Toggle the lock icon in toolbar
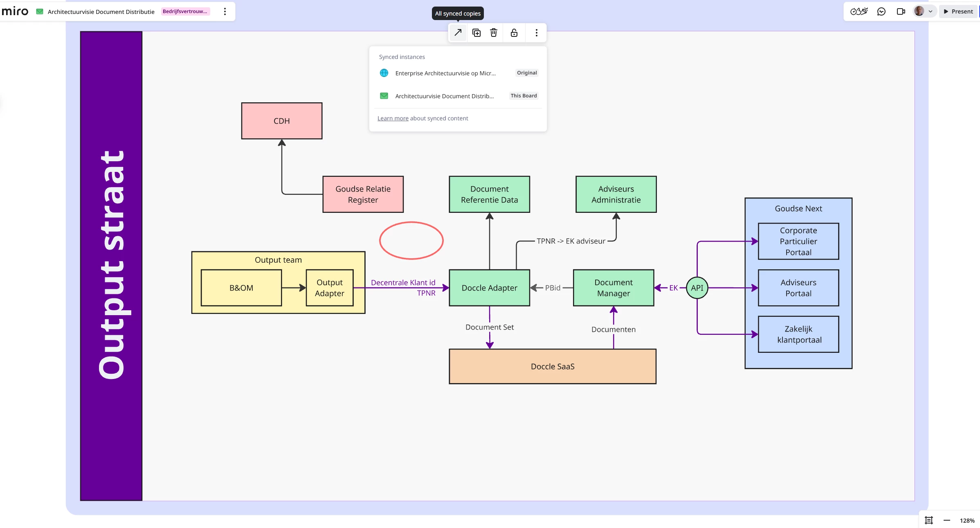 [x=514, y=33]
